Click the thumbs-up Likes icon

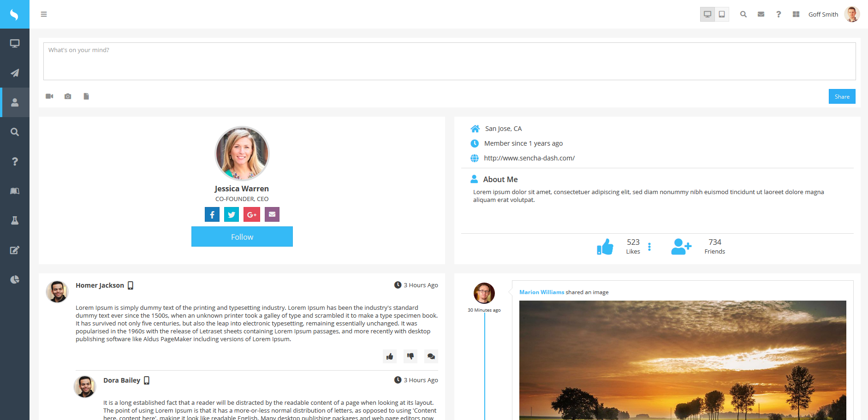pos(605,247)
